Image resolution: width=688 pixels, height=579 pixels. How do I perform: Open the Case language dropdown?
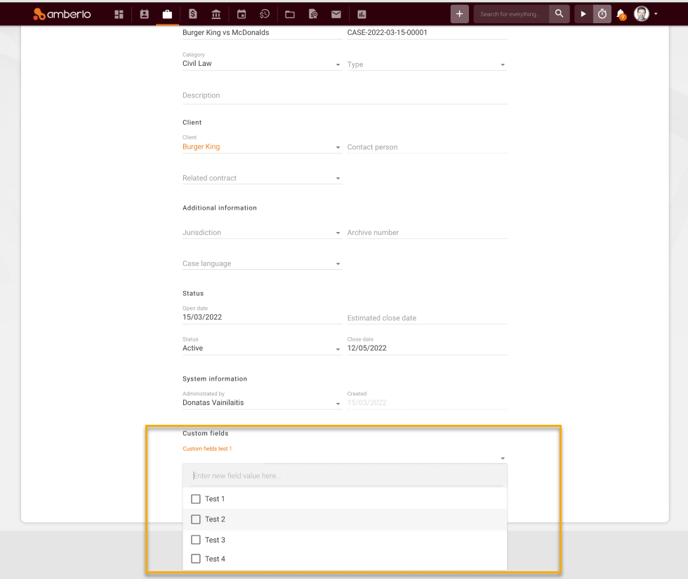pos(262,264)
